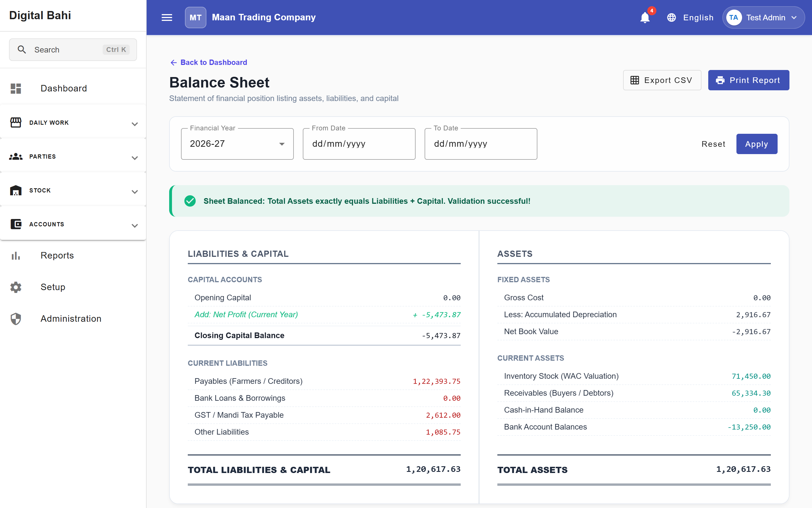Click the Accounts wallet icon

pos(16,224)
